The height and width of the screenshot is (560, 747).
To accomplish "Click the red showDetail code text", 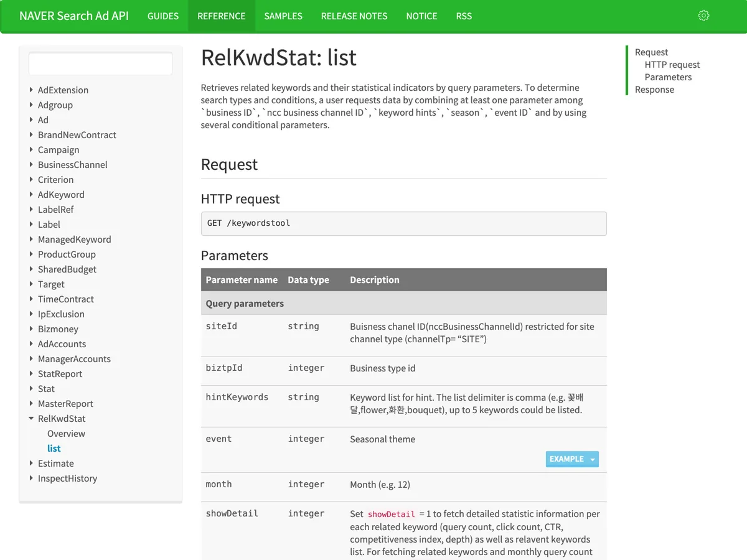I will point(391,515).
